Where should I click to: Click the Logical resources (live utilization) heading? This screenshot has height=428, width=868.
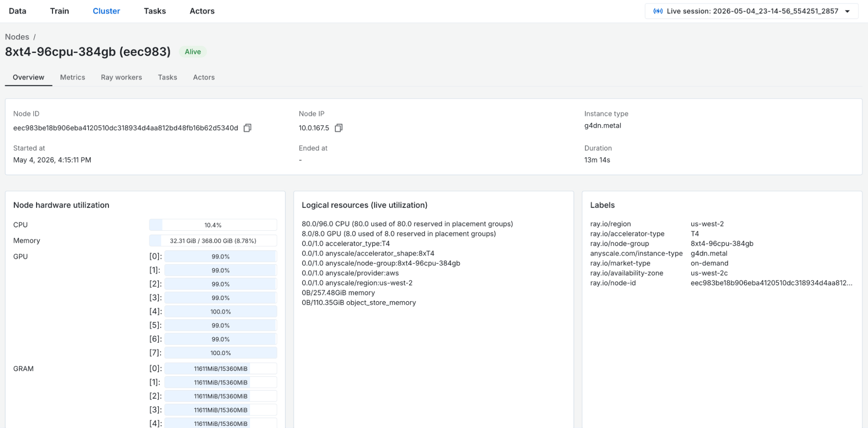click(x=365, y=205)
